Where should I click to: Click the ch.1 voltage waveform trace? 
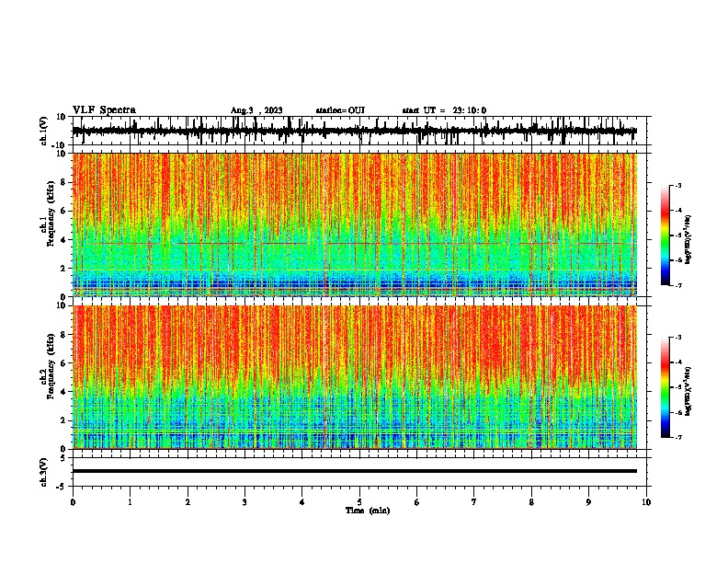[x=354, y=131]
